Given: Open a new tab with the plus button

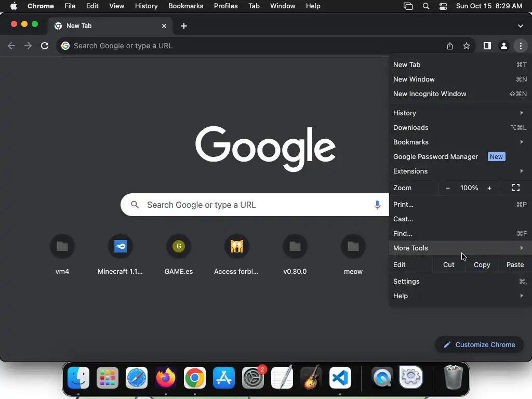Looking at the screenshot, I should pyautogui.click(x=184, y=26).
